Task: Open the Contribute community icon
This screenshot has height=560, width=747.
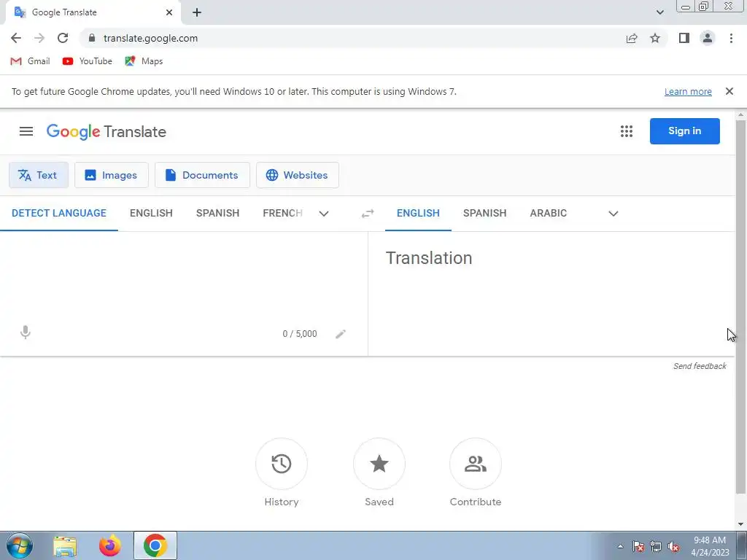Action: [476, 464]
